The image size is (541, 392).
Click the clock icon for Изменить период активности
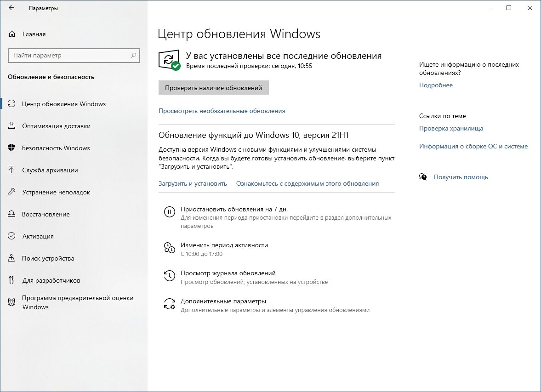170,248
